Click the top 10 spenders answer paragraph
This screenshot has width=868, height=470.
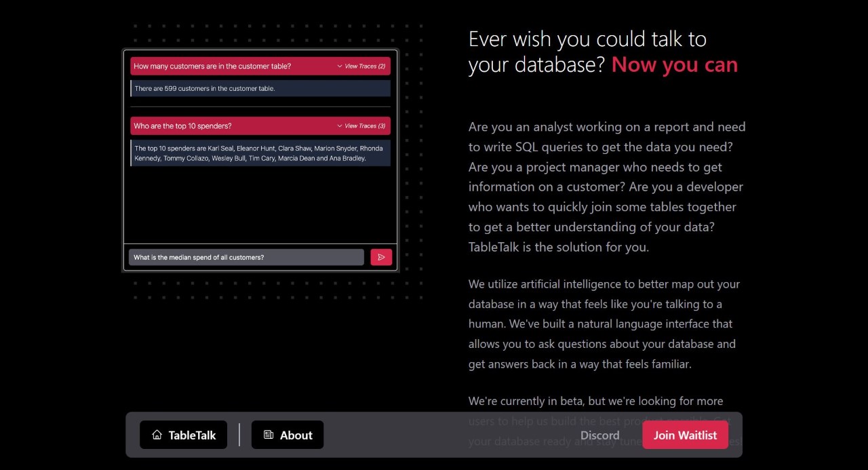pos(260,153)
